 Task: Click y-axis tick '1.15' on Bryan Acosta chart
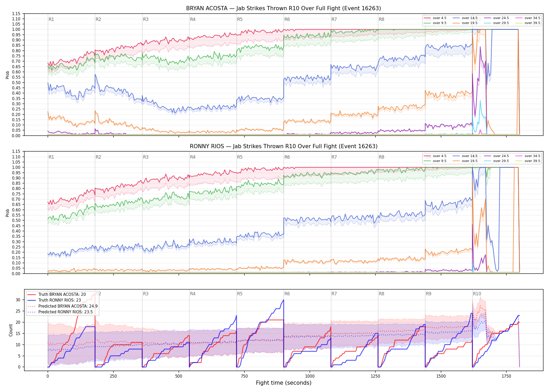(x=16, y=14)
